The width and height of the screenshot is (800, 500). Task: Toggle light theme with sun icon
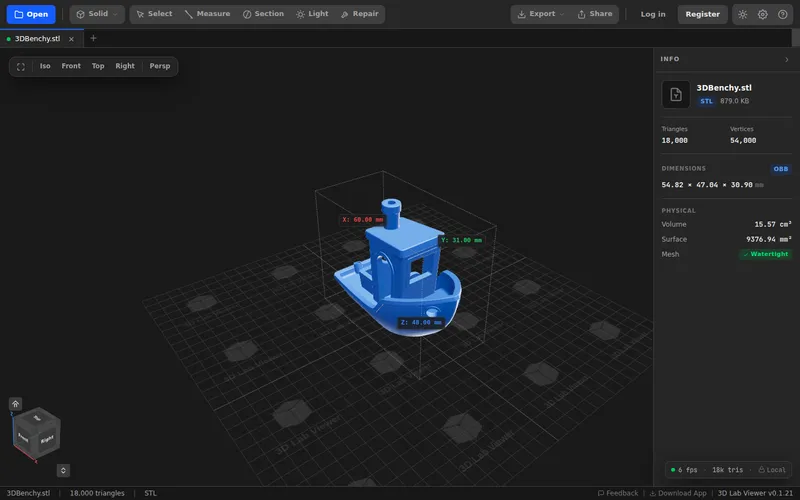pos(743,14)
